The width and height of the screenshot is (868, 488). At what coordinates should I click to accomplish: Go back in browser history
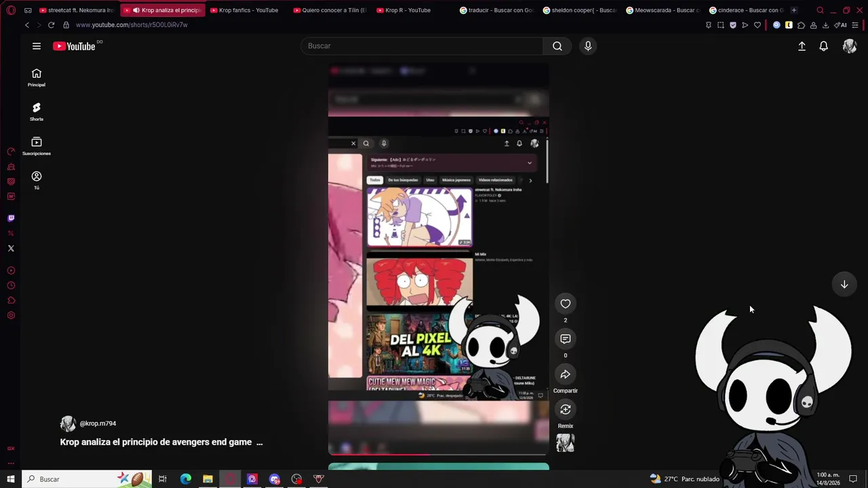27,25
